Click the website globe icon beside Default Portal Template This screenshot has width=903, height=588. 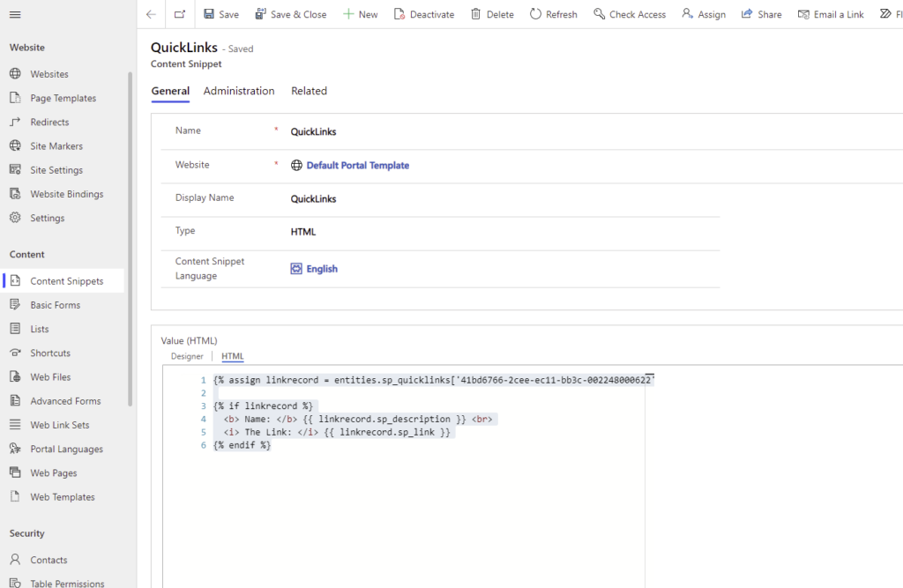pyautogui.click(x=296, y=165)
